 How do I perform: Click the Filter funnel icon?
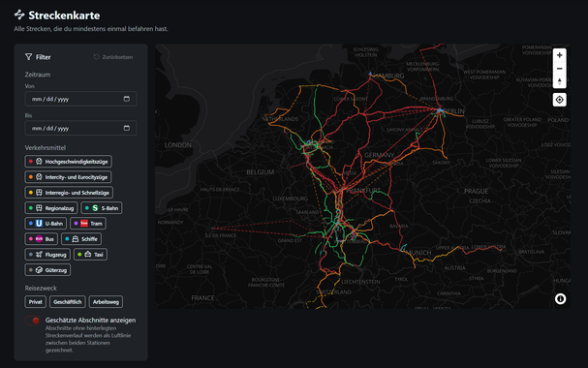[28, 57]
